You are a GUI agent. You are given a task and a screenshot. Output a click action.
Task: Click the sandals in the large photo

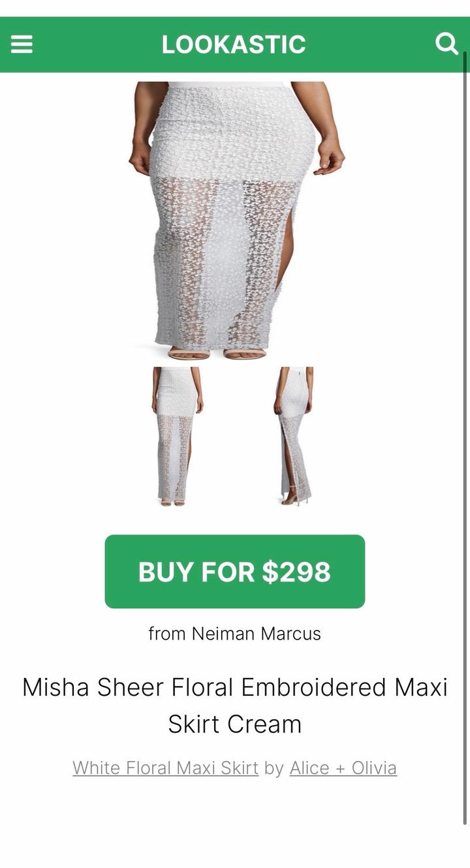[217, 353]
